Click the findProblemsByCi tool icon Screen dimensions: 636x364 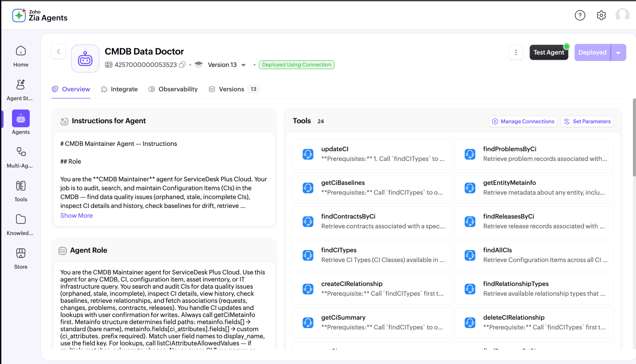470,154
